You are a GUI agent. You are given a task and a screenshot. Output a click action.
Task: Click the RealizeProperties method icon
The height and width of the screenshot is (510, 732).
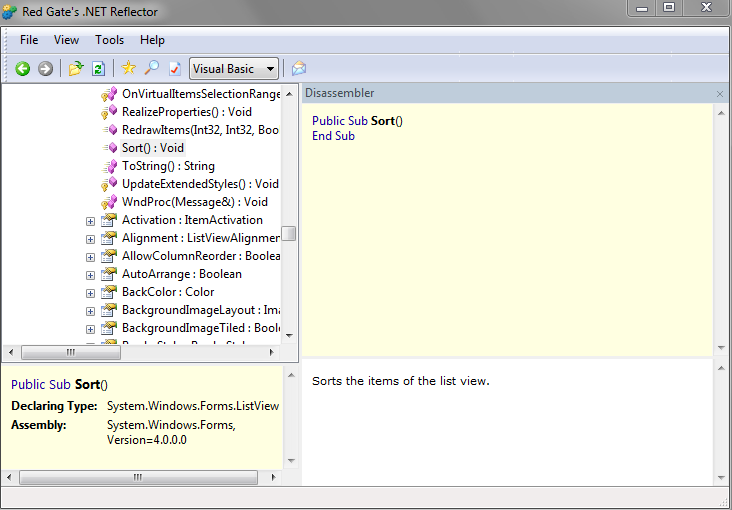coord(109,112)
